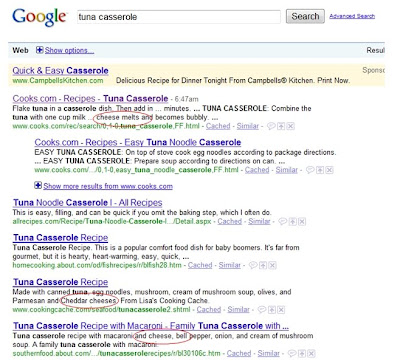Comment on Easy Tuna Noodle Casserole result
This screenshot has width=400, height=361.
click(310, 170)
